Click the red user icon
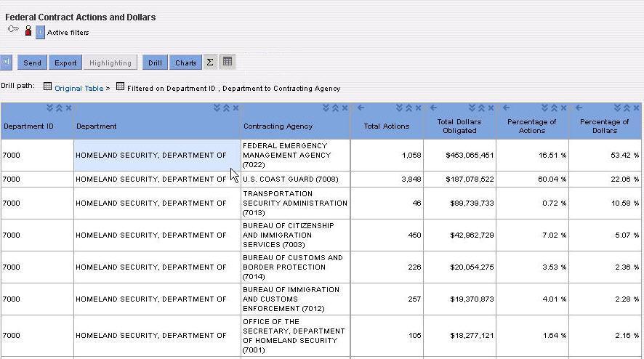 click(28, 31)
